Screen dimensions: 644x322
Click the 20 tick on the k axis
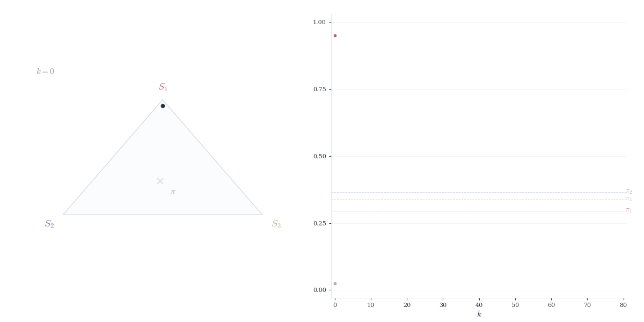pos(407,305)
